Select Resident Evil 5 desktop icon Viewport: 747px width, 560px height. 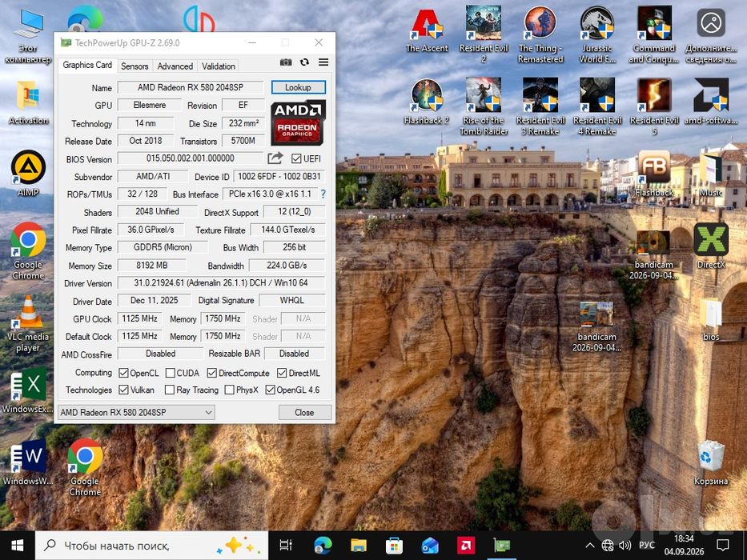[x=653, y=106]
